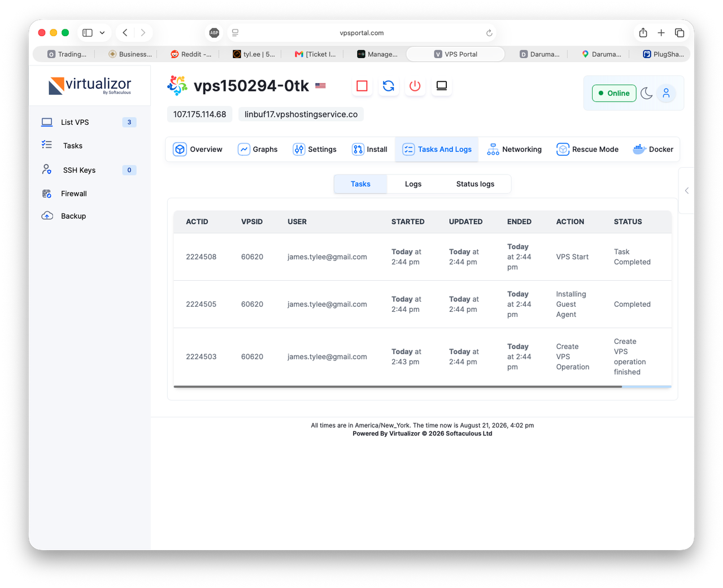The height and width of the screenshot is (588, 723).
Task: Expand the right side panel chevron
Action: pyautogui.click(x=687, y=191)
